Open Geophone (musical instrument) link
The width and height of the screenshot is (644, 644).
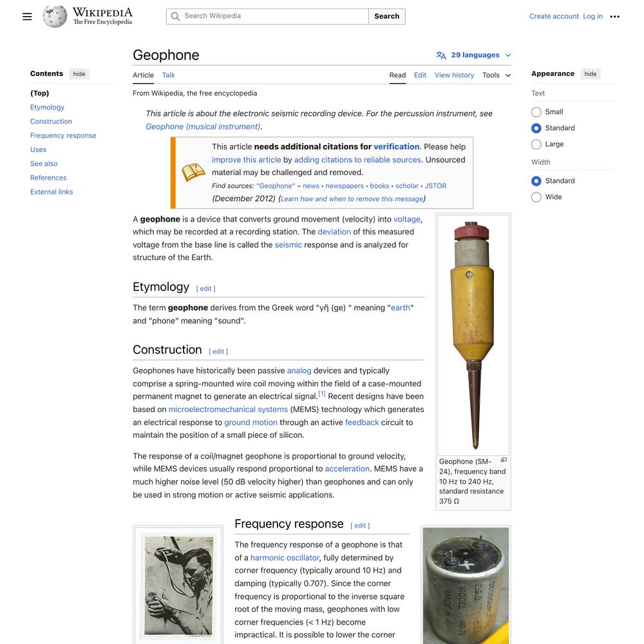(203, 126)
